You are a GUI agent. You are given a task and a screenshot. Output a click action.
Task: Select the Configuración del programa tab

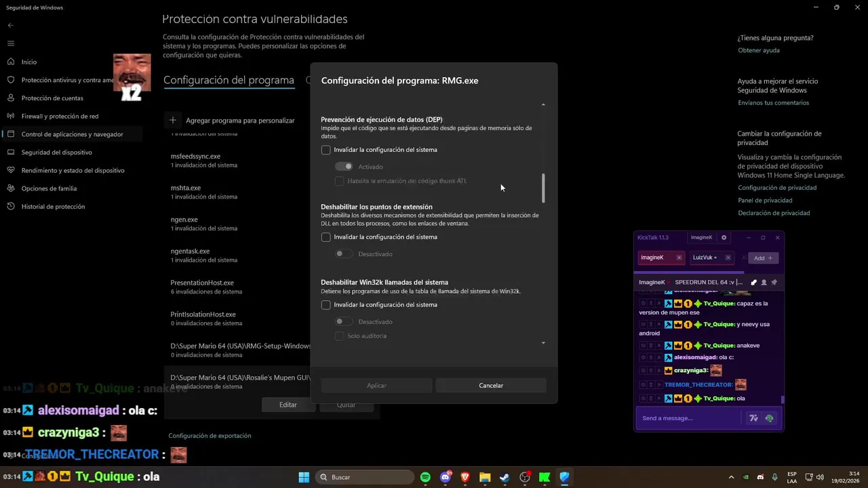[x=229, y=80]
